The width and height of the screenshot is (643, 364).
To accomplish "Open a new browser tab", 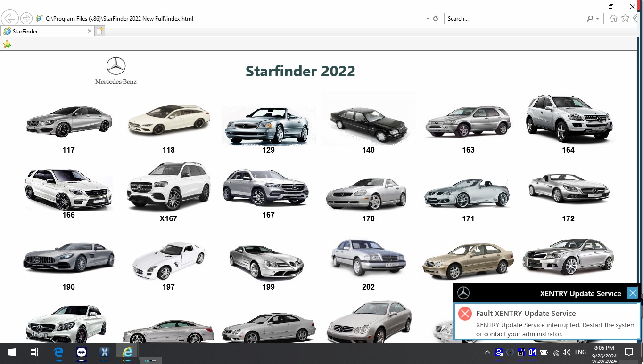I will (x=99, y=31).
